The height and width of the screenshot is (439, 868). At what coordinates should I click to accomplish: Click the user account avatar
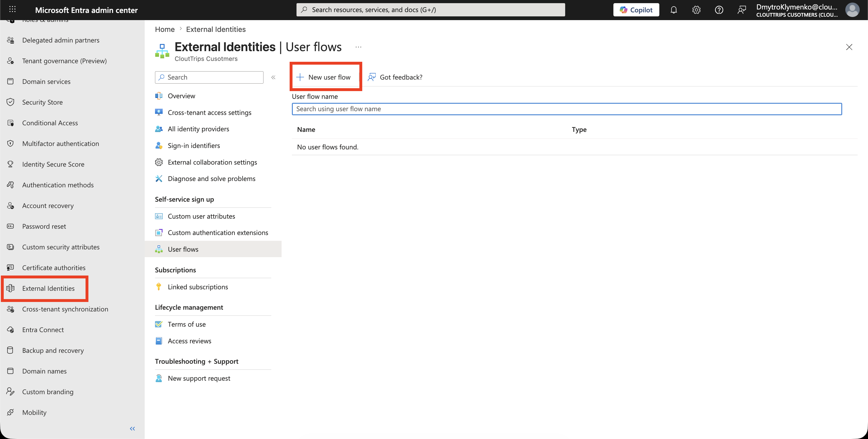pyautogui.click(x=852, y=10)
